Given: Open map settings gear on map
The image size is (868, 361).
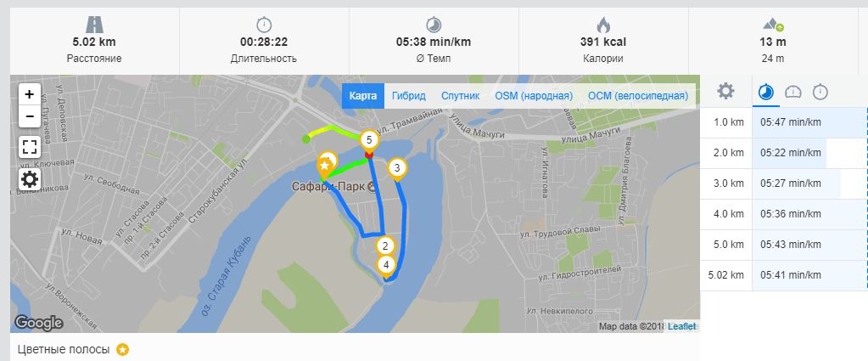Looking at the screenshot, I should click(30, 178).
